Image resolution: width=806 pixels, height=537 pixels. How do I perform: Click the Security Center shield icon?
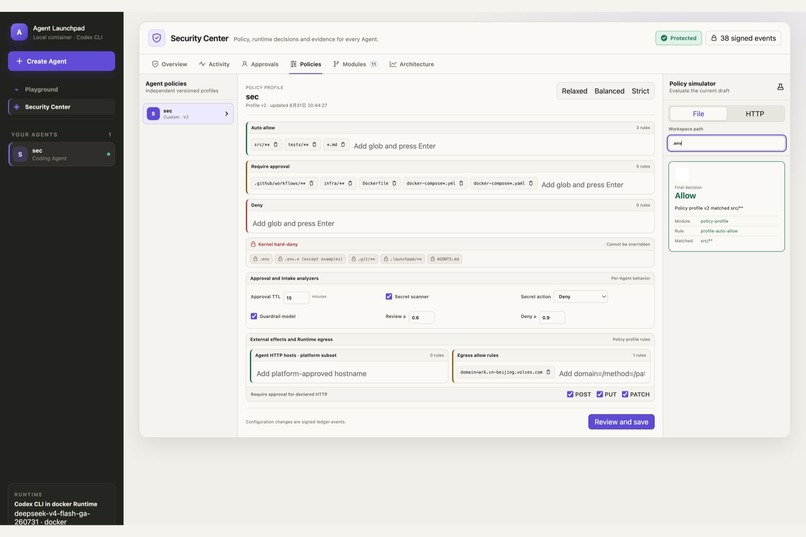tap(157, 38)
